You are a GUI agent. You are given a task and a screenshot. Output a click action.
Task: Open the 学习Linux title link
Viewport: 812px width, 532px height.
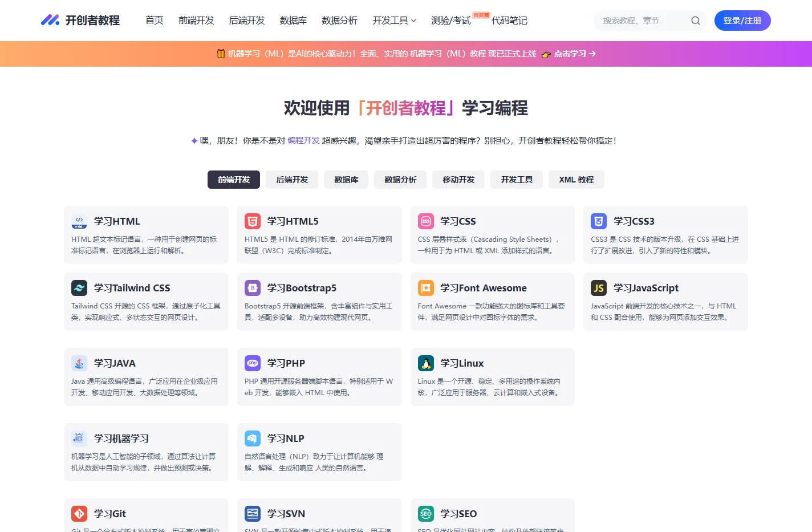462,363
